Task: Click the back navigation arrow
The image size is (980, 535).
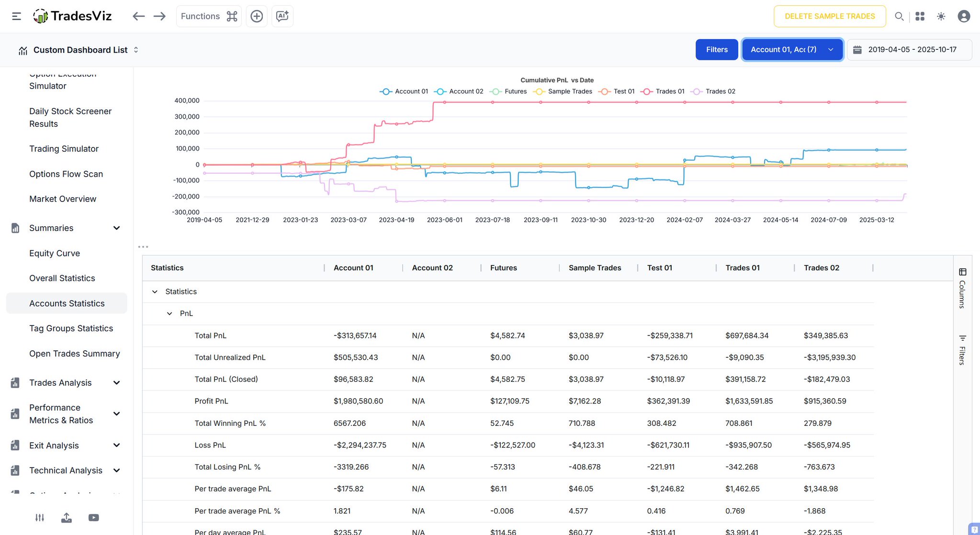Action: coord(138,16)
